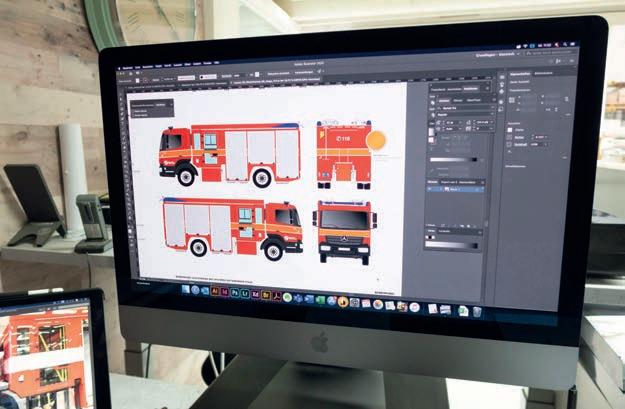Toggle visibility eye of the selected layer
This screenshot has height=409, width=625.
pyautogui.click(x=430, y=189)
